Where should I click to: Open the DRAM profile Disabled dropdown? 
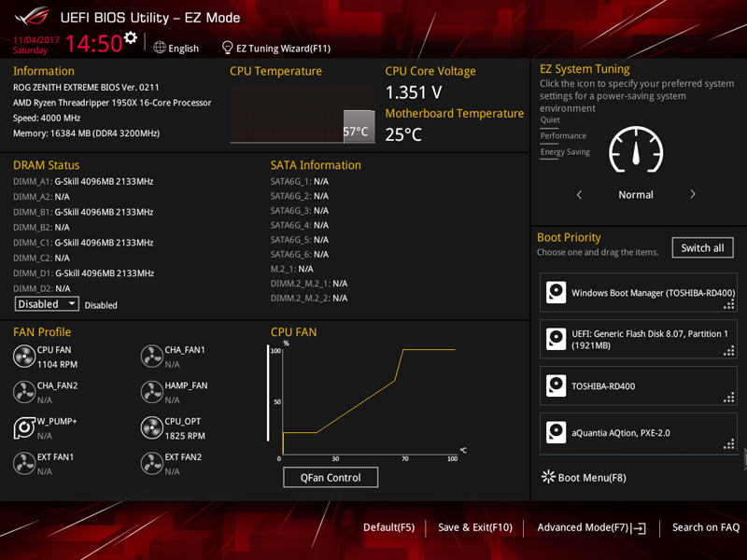tap(47, 304)
